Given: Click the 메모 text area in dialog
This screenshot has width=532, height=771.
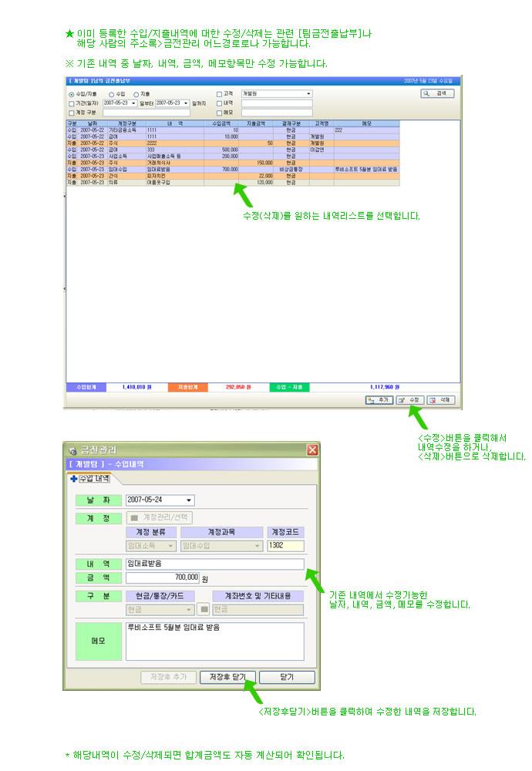Looking at the screenshot, I should [x=215, y=641].
